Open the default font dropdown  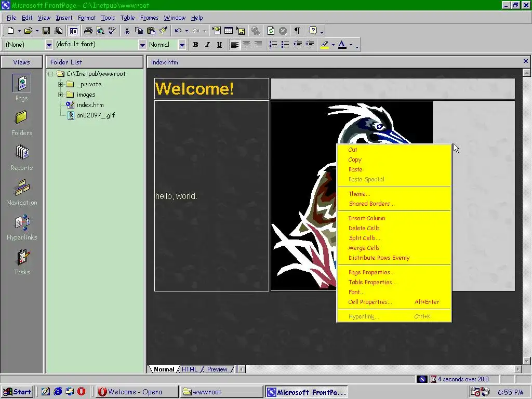pos(142,45)
